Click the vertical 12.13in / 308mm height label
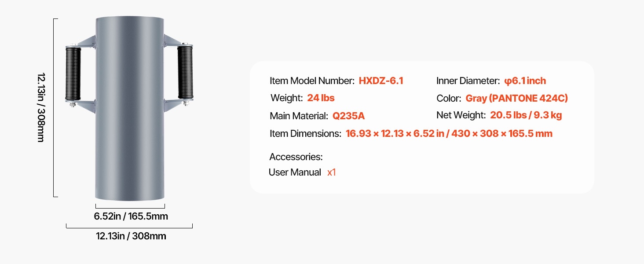The width and height of the screenshot is (644, 264). pyautogui.click(x=40, y=108)
